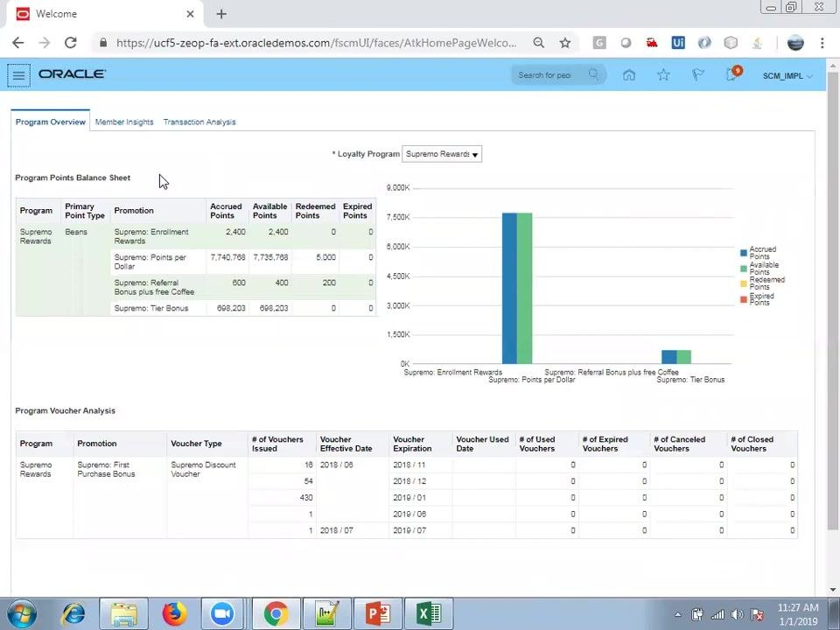Click 'Supremo: Enrollment Rewards' promotion cell
The height and width of the screenshot is (630, 840).
click(158, 236)
